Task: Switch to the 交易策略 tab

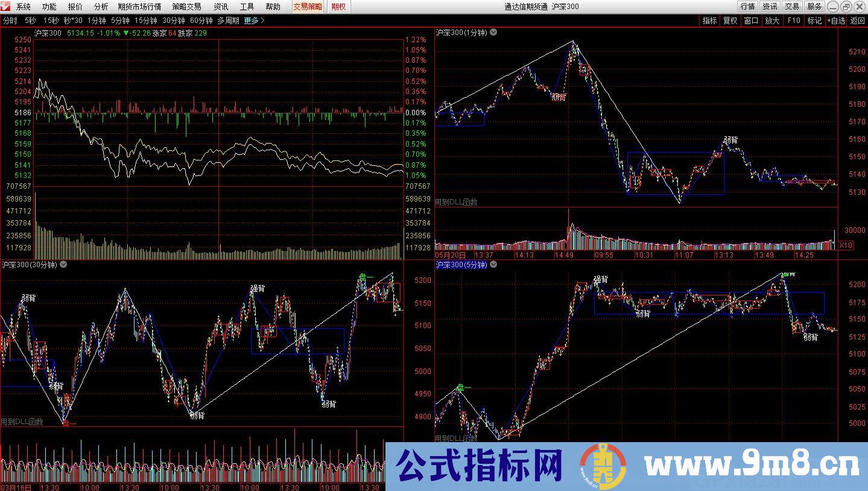Action: coord(308,7)
